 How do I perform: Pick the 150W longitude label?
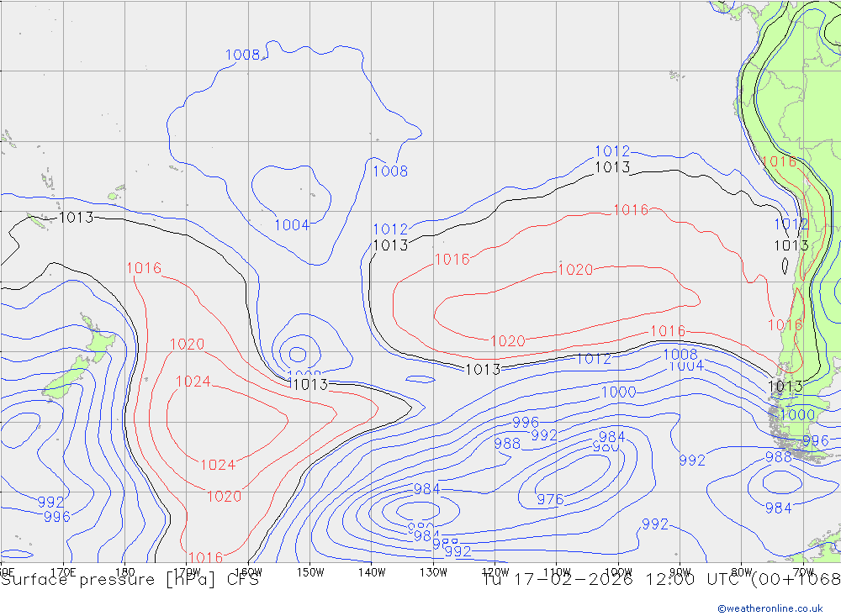[310, 572]
